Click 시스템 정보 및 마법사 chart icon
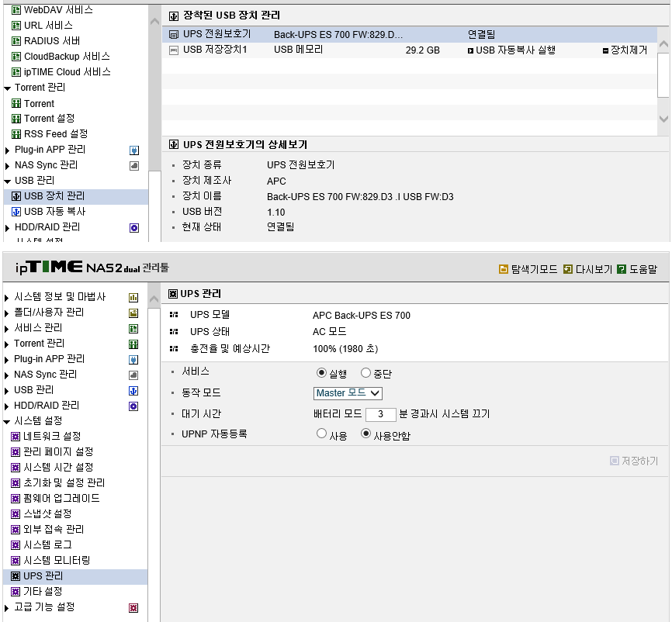 point(133,297)
